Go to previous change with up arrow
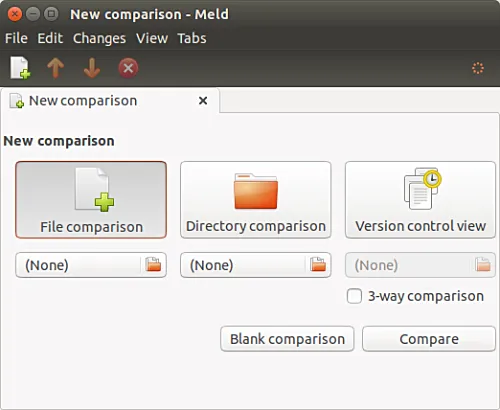Image resolution: width=500 pixels, height=410 pixels. 55,68
